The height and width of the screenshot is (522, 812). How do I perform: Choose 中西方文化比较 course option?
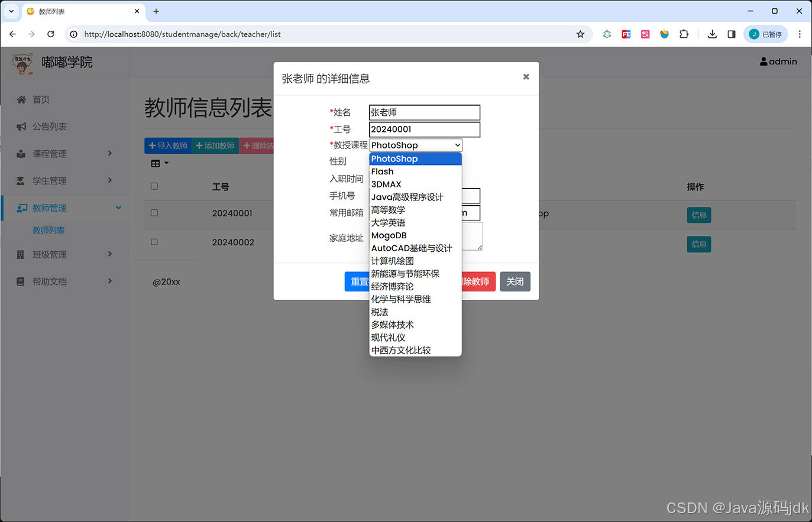415,351
